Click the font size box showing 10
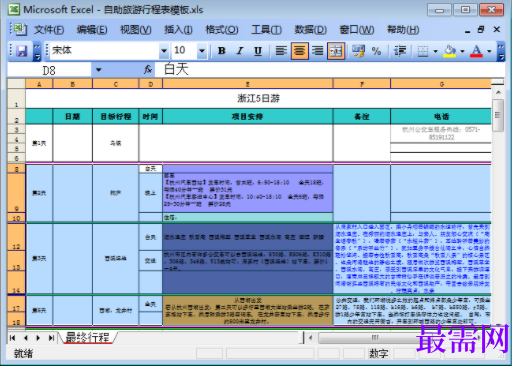Image resolution: width=528 pixels, height=370 pixels. (184, 51)
